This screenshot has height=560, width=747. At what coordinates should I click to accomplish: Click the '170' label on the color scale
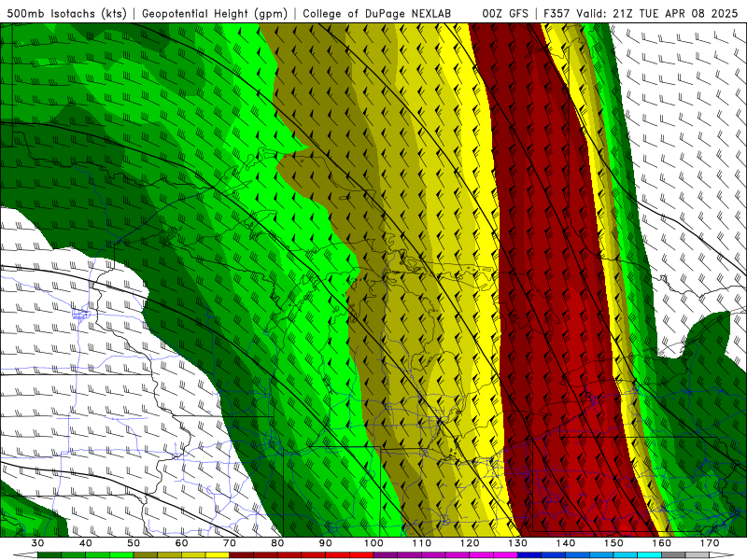coord(710,543)
